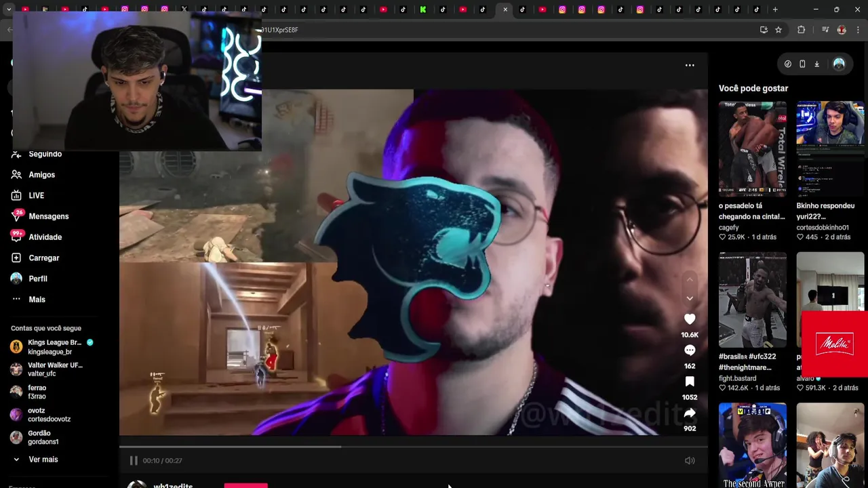Image resolution: width=868 pixels, height=488 pixels.
Task: Open the media controls icon in Chrome toolbar
Action: click(825, 30)
